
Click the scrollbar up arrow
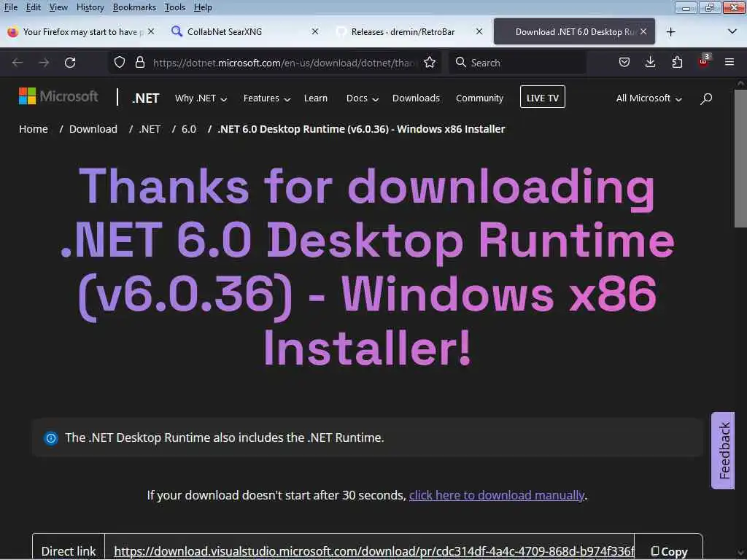[741, 83]
